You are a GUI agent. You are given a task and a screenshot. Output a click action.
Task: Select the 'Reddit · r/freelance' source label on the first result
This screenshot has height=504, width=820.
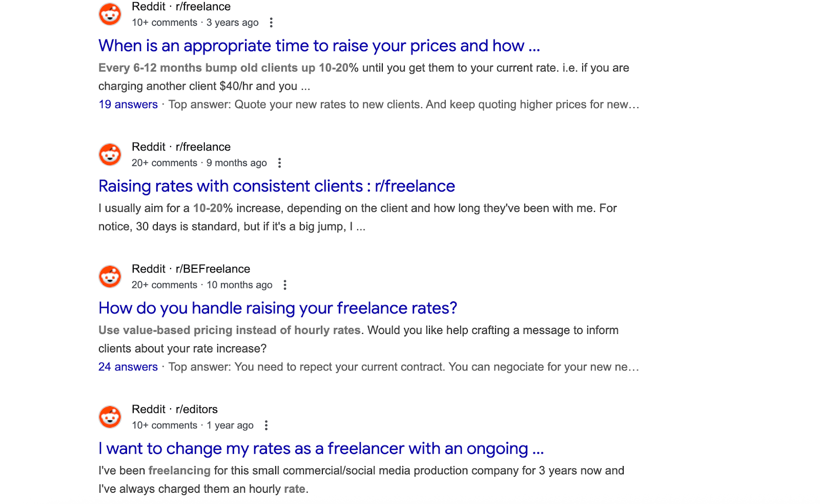[x=180, y=7]
